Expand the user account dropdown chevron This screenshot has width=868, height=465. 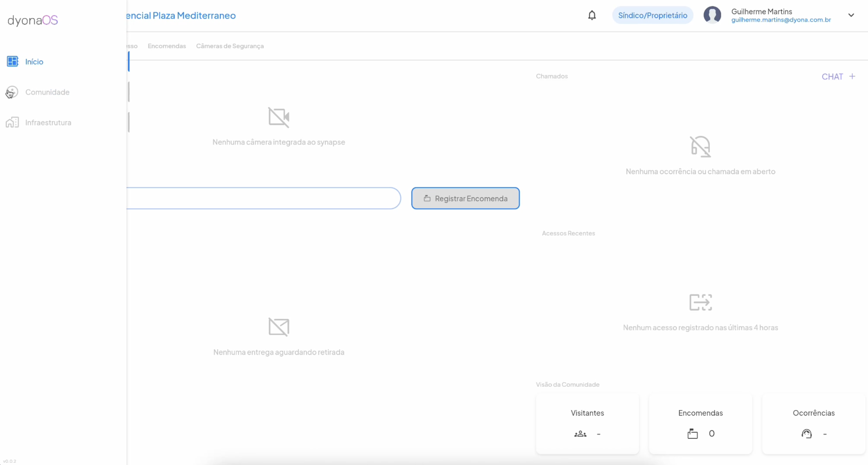pyautogui.click(x=851, y=15)
